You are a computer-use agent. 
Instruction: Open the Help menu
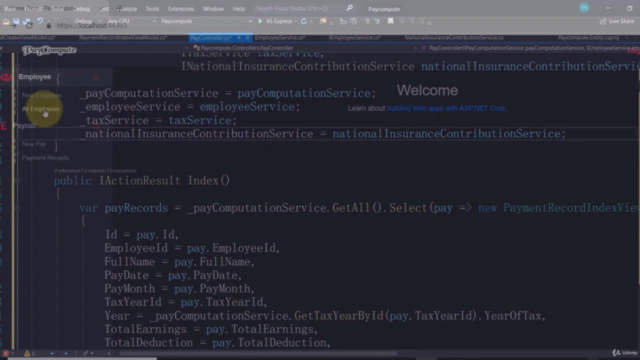(x=239, y=9)
